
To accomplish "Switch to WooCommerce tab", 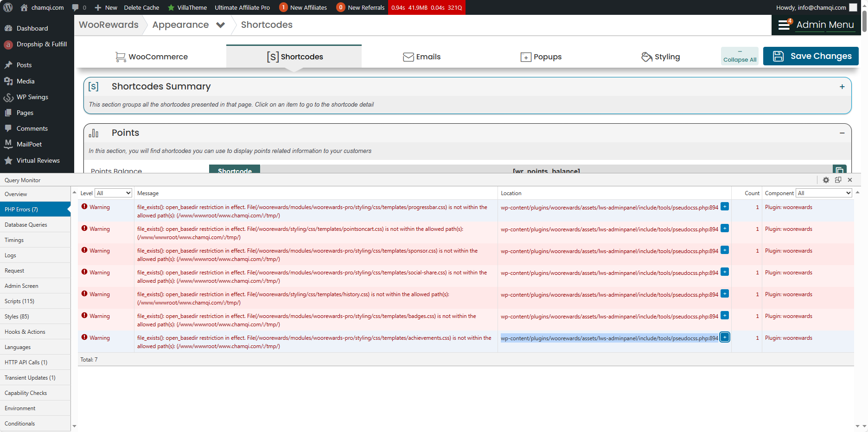I will pos(152,57).
